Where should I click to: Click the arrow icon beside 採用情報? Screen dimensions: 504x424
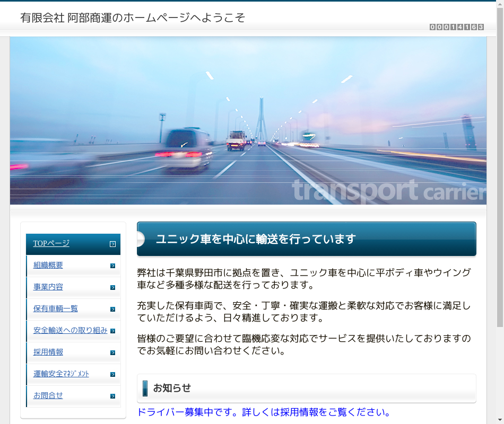point(112,352)
